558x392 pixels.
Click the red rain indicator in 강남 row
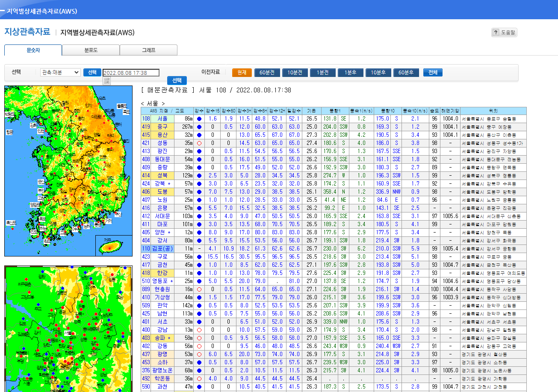(x=199, y=330)
